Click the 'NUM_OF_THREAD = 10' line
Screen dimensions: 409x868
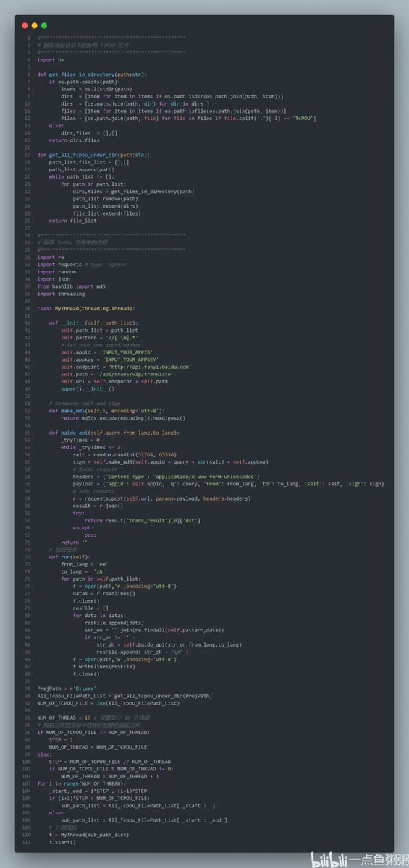93,719
